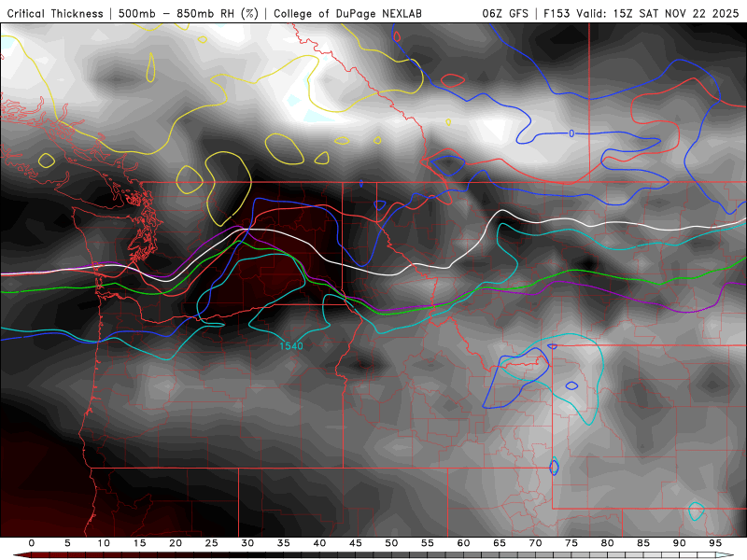The height and width of the screenshot is (560, 747).
Task: Select the '06Z GFS' model run text
Action: [505, 14]
